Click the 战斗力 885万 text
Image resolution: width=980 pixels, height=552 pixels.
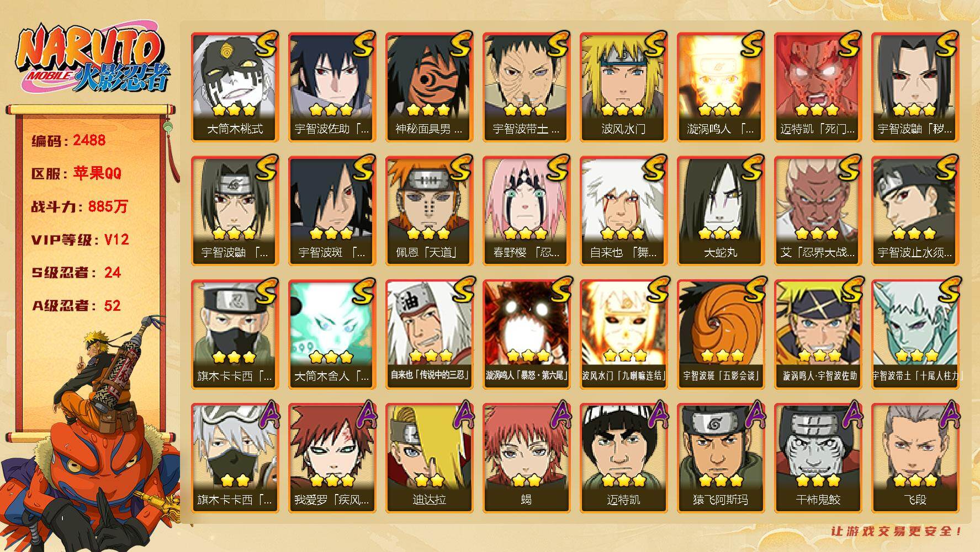[x=80, y=206]
